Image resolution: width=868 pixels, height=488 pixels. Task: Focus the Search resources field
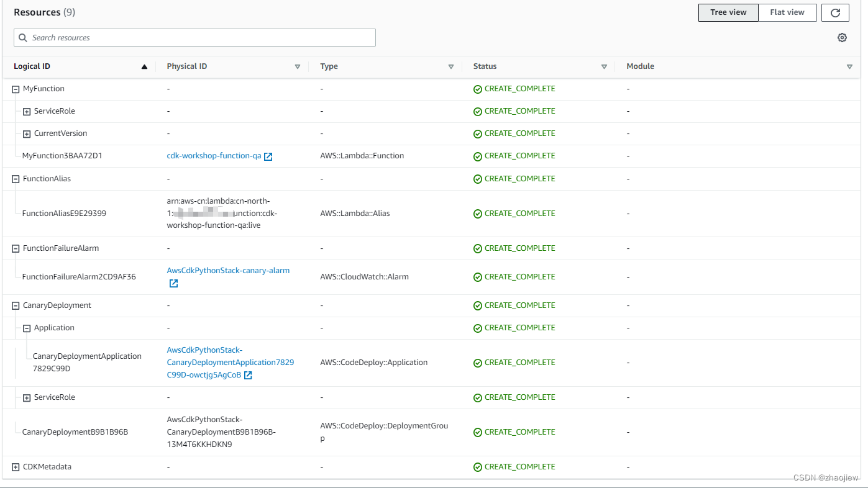[x=194, y=38]
